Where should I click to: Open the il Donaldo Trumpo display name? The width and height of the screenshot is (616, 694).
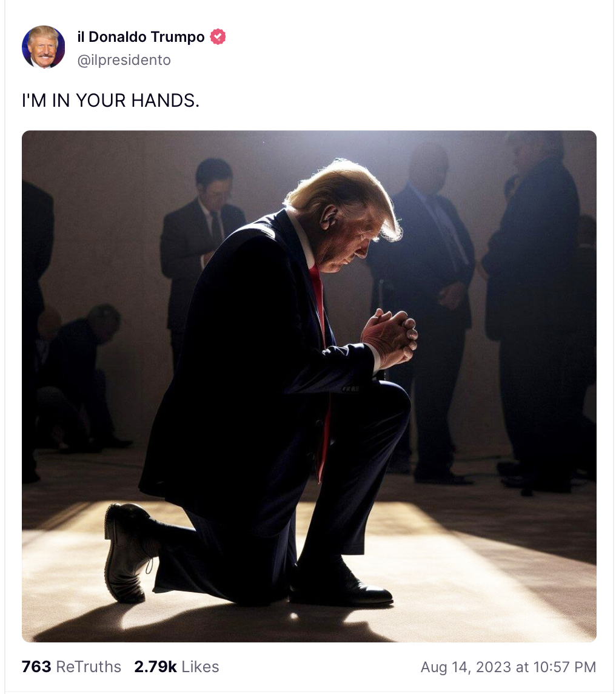click(x=141, y=37)
